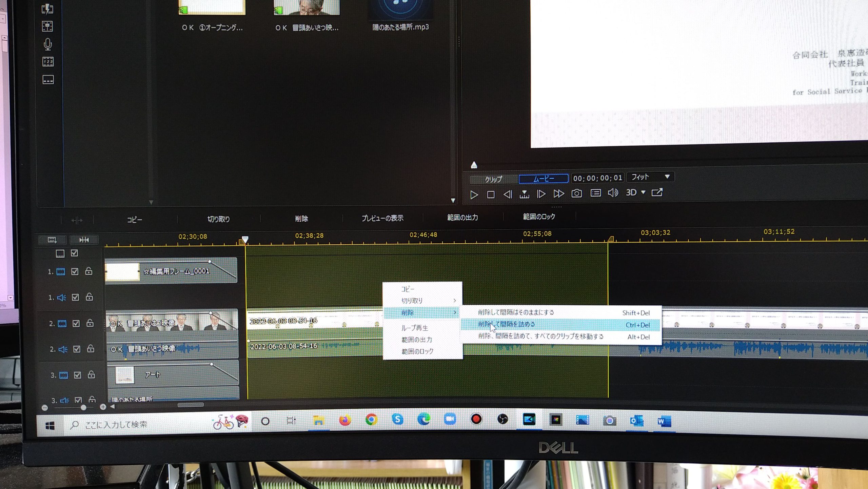The image size is (868, 489).
Task: Open the preview quality settings icon
Action: (x=596, y=193)
